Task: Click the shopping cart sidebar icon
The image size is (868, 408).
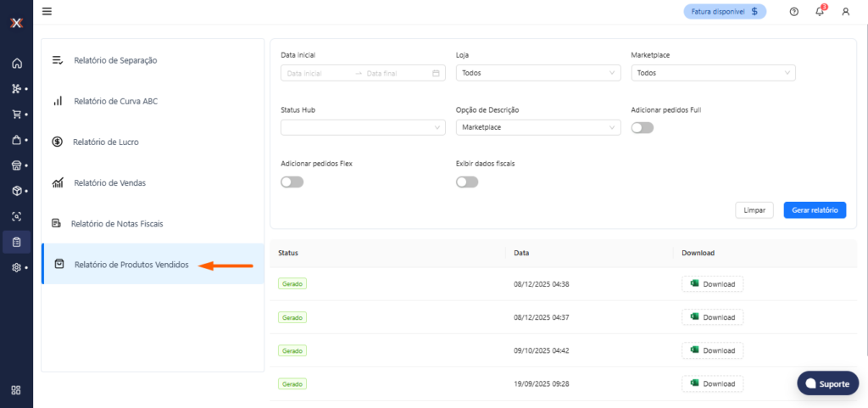Action: (16, 115)
